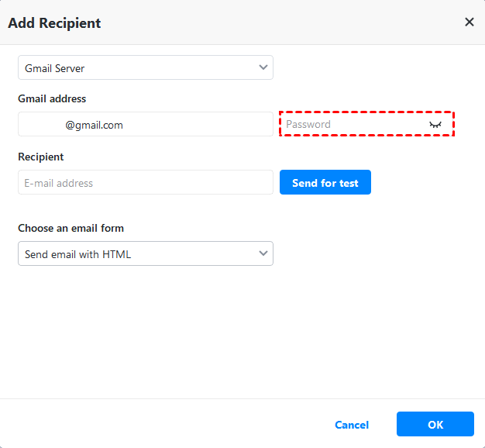Click the Gmail Server text
Viewport: 485px width, 448px height.
pyautogui.click(x=55, y=68)
